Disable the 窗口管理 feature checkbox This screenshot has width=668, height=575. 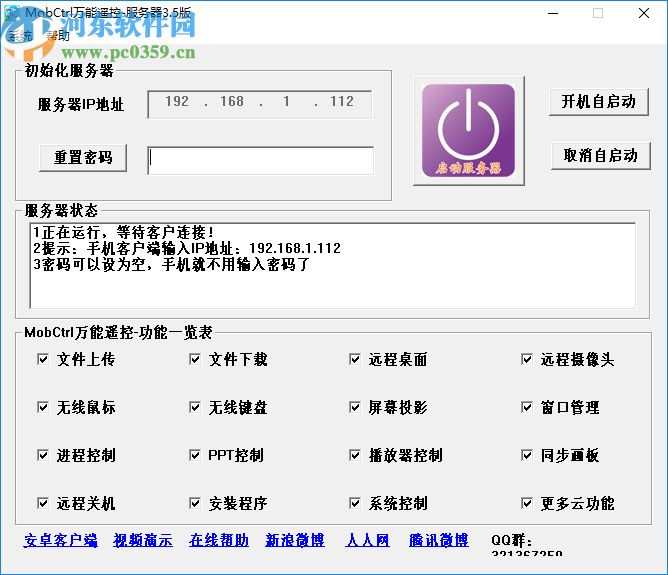click(527, 407)
